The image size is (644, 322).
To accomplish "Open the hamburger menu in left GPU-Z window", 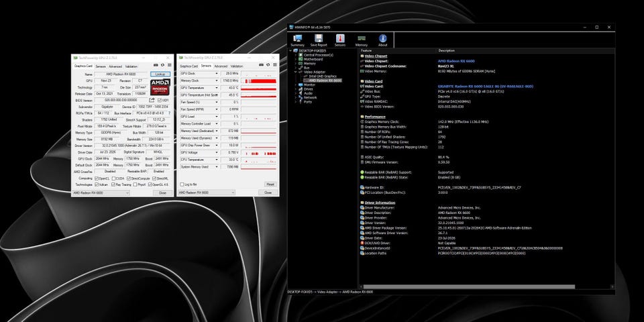I will coord(170,65).
